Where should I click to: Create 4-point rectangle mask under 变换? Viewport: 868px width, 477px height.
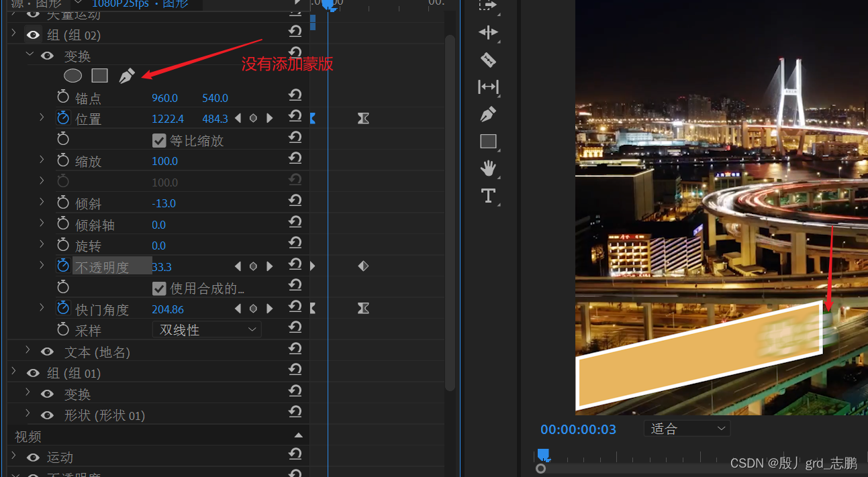[100, 76]
